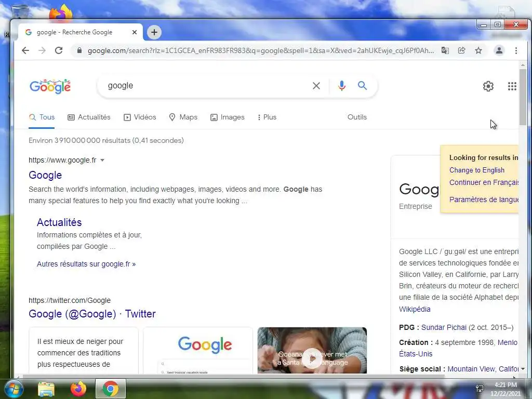This screenshot has width=532, height=399.
Task: Open the 'Google' result title link
Action: (45, 175)
